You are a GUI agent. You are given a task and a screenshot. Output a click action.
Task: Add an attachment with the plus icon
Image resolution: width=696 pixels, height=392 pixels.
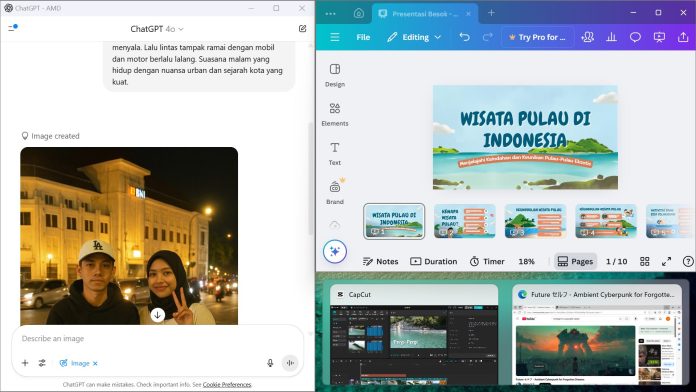(25, 363)
